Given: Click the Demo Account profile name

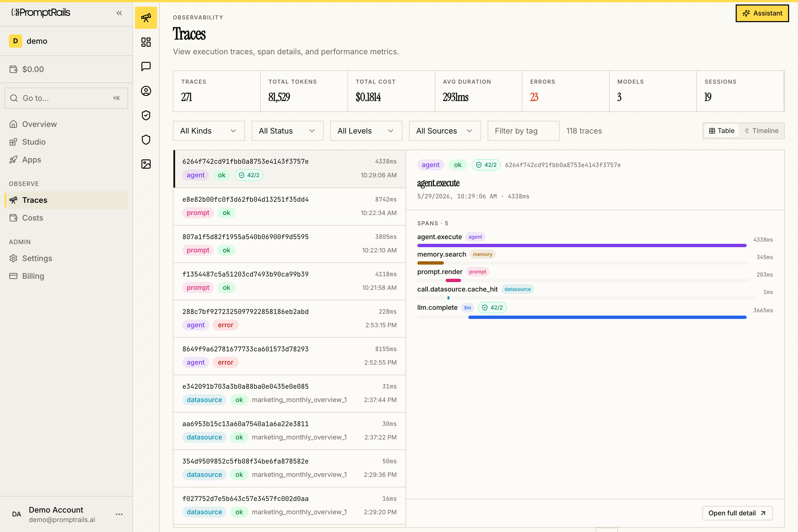Looking at the screenshot, I should click(x=56, y=510).
